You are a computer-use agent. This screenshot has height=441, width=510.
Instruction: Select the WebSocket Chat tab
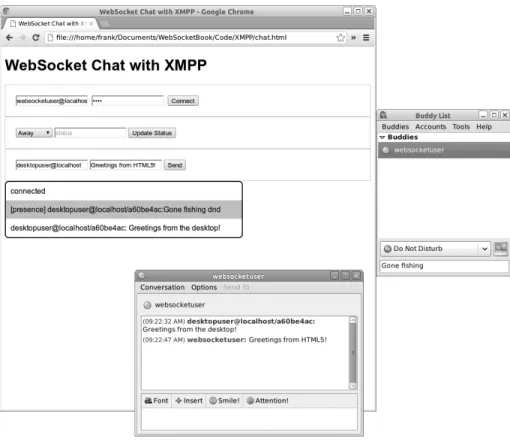pos(50,24)
